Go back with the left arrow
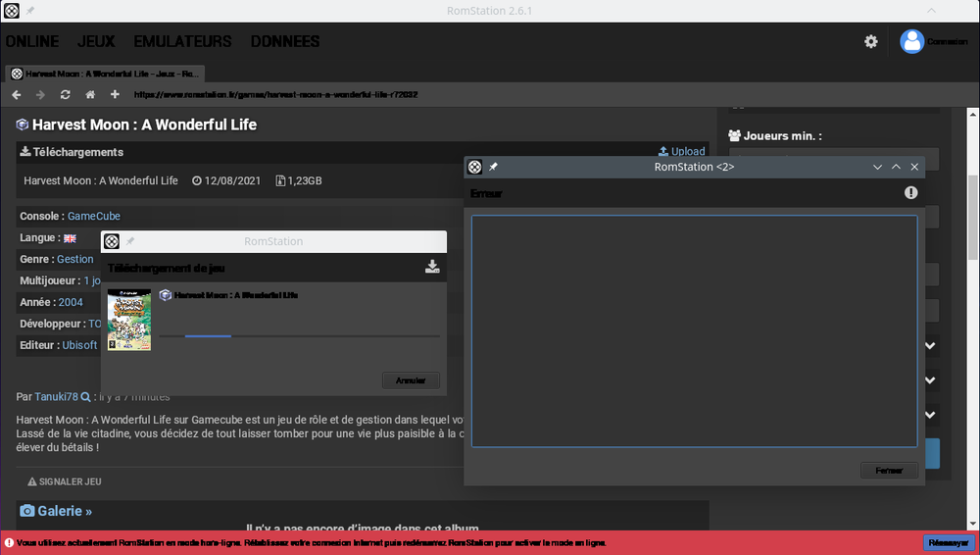Viewport: 980px width, 555px height. (x=17, y=94)
